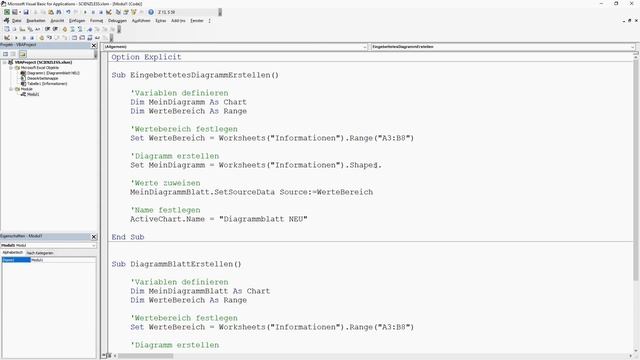Image resolution: width=640 pixels, height=360 pixels.
Task: Save the workbook with the disk icon
Action: point(26,12)
